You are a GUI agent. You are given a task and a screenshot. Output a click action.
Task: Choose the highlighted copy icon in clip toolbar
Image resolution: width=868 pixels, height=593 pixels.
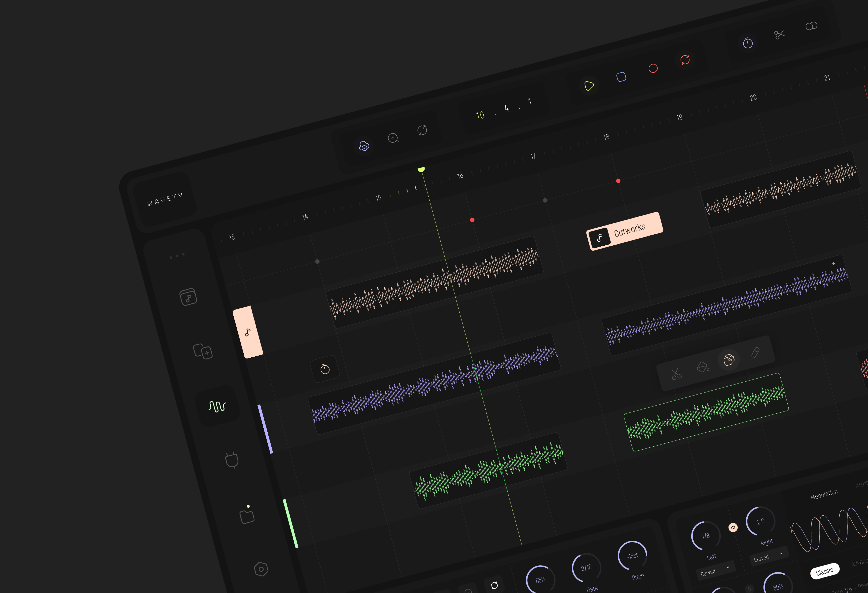[729, 360]
